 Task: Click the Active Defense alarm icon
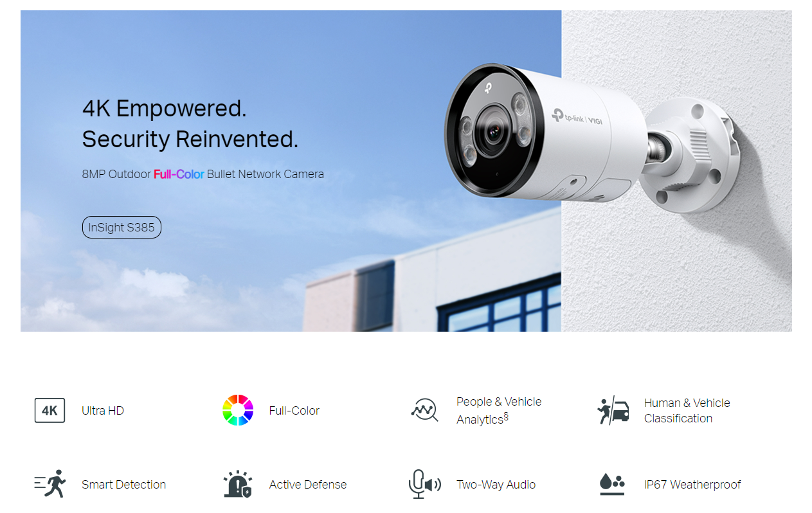point(238,483)
